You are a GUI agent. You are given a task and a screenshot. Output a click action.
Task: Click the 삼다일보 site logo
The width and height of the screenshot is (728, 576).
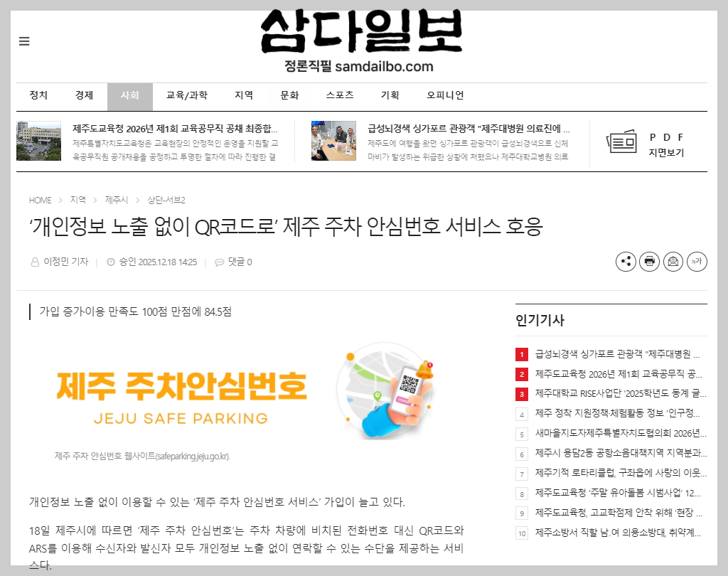point(361,31)
